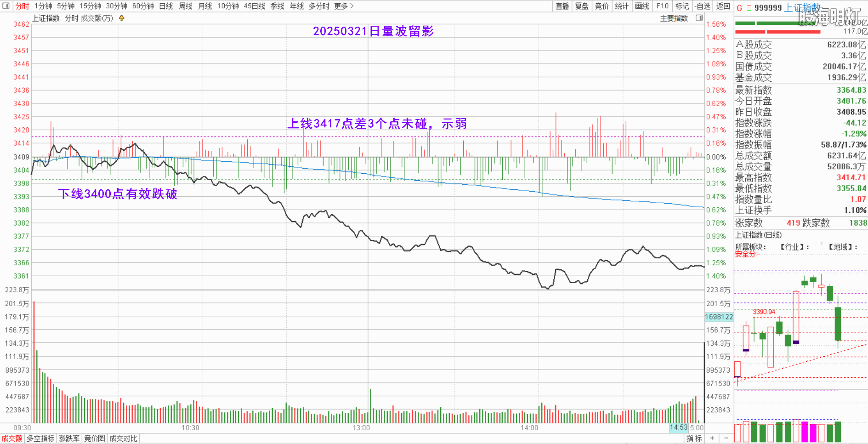This screenshot has width=868, height=444.
Task: Click the 最新指数 value 3364.83
Action: 851,90
